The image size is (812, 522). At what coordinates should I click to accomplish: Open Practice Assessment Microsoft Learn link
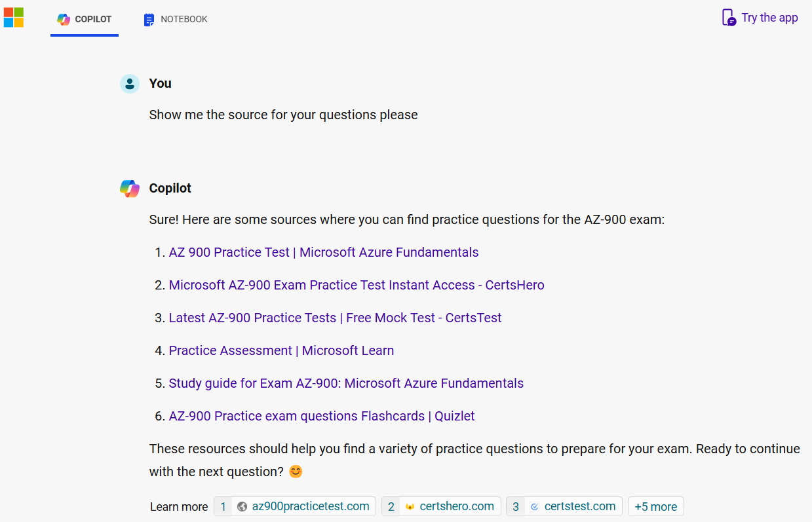pyautogui.click(x=281, y=350)
